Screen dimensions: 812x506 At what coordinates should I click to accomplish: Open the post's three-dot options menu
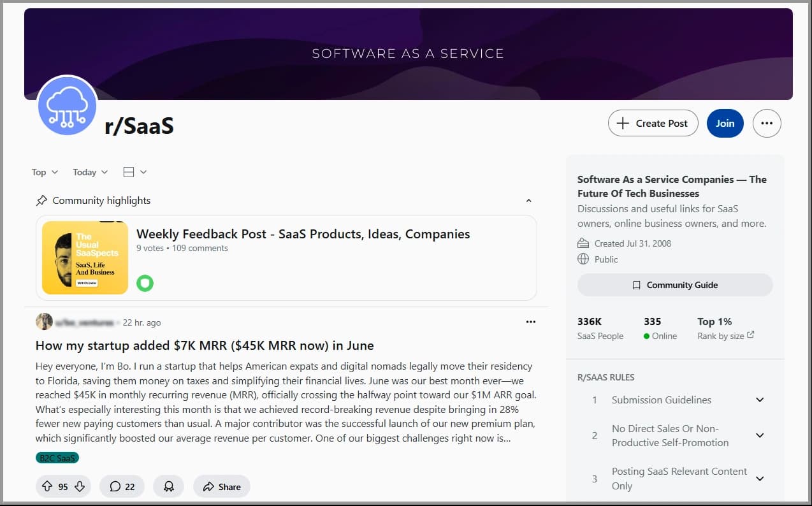531,322
